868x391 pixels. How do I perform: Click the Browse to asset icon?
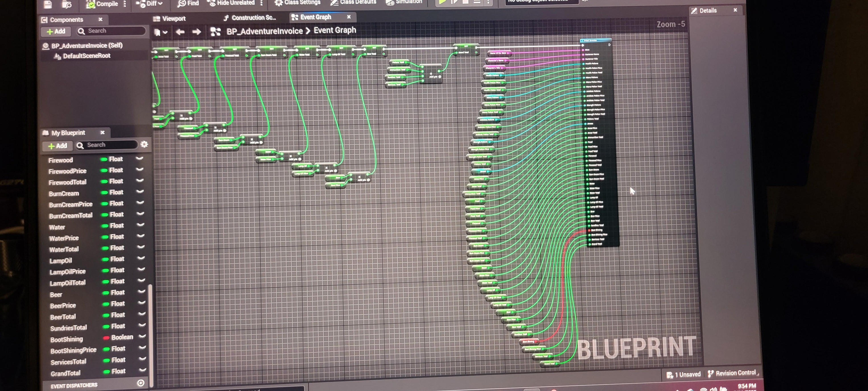pos(67,4)
